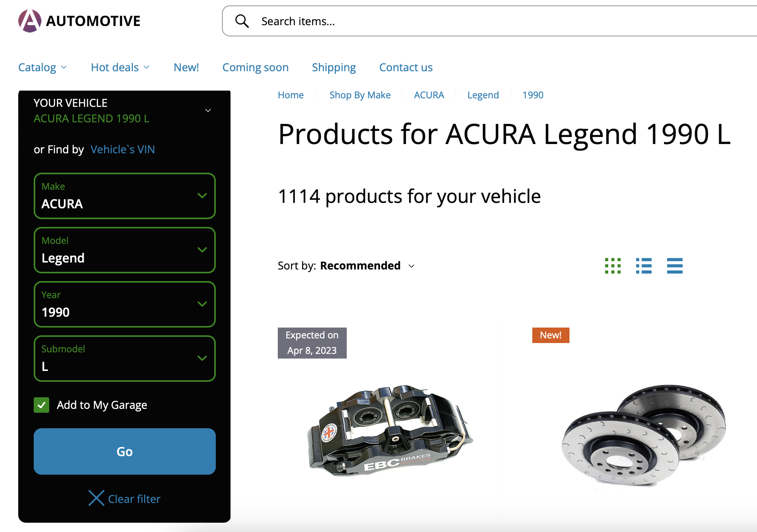Expand the Hot deals menu

pos(120,67)
